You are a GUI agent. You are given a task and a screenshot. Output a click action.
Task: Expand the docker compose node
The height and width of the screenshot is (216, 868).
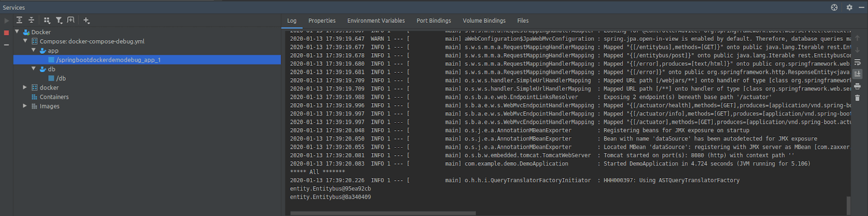point(25,87)
